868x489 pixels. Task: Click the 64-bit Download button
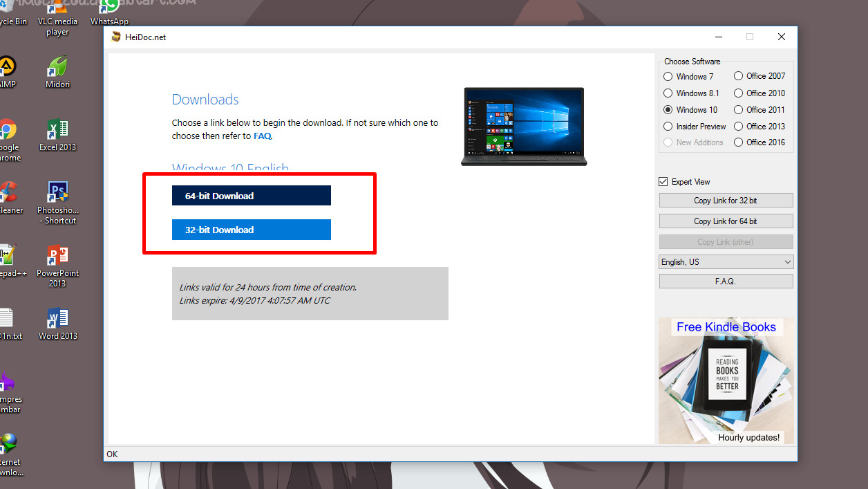251,196
